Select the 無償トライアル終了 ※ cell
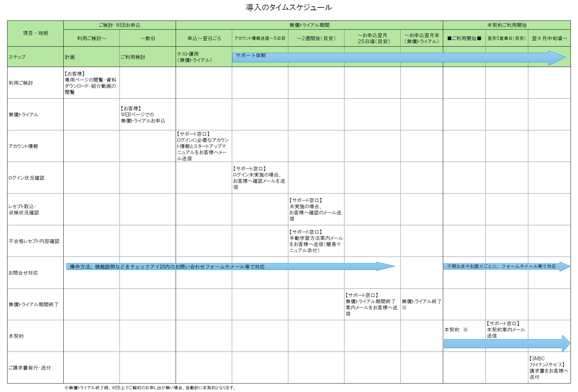 (x=421, y=304)
